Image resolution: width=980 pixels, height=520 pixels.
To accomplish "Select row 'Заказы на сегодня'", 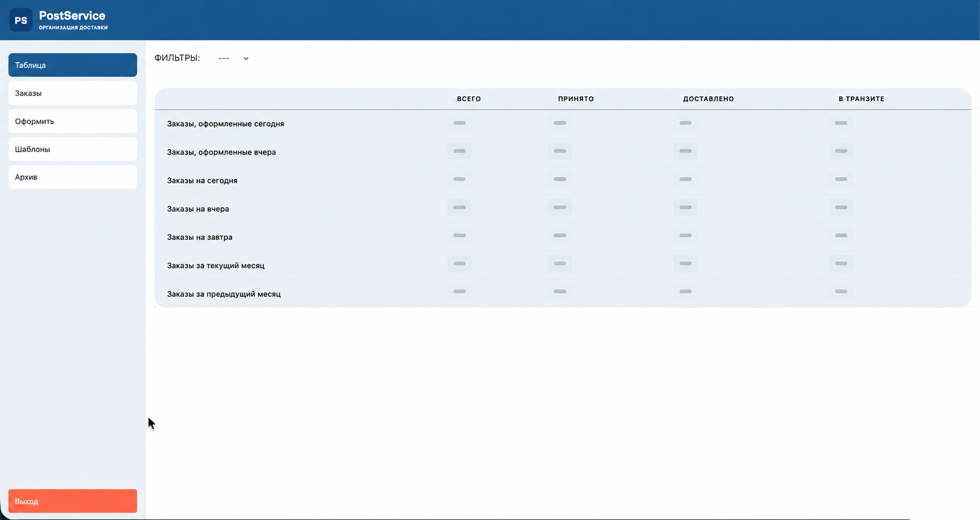I will click(x=563, y=181).
